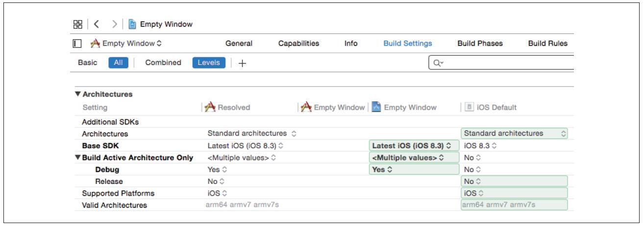The height and width of the screenshot is (227, 644).
Task: Switch to Combined view
Action: tap(163, 63)
